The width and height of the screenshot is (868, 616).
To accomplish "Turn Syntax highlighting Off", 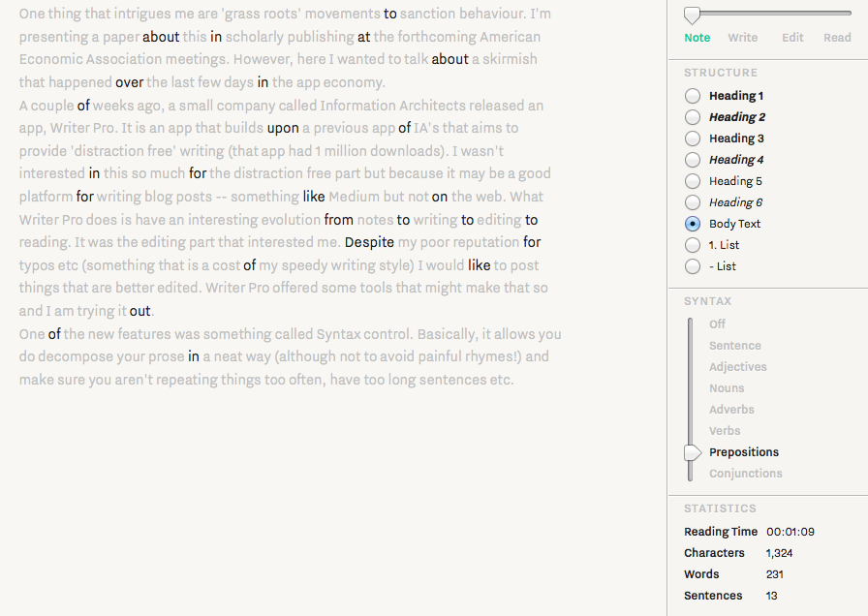I will (x=717, y=324).
